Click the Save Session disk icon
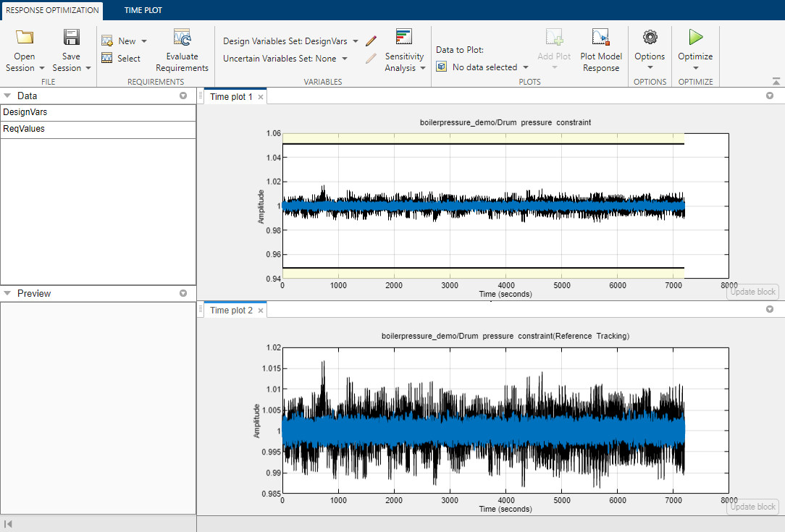Screen dimensions: 785x532 [x=71, y=38]
